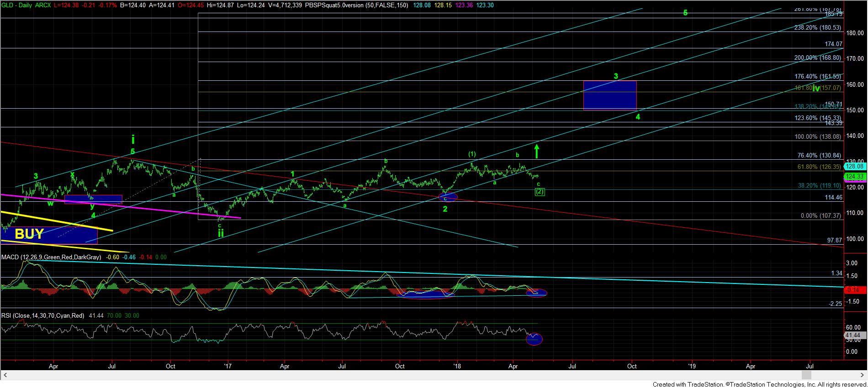Click the small blue ellipse at wave 2 low
This screenshot has height=388, width=868.
click(x=448, y=197)
